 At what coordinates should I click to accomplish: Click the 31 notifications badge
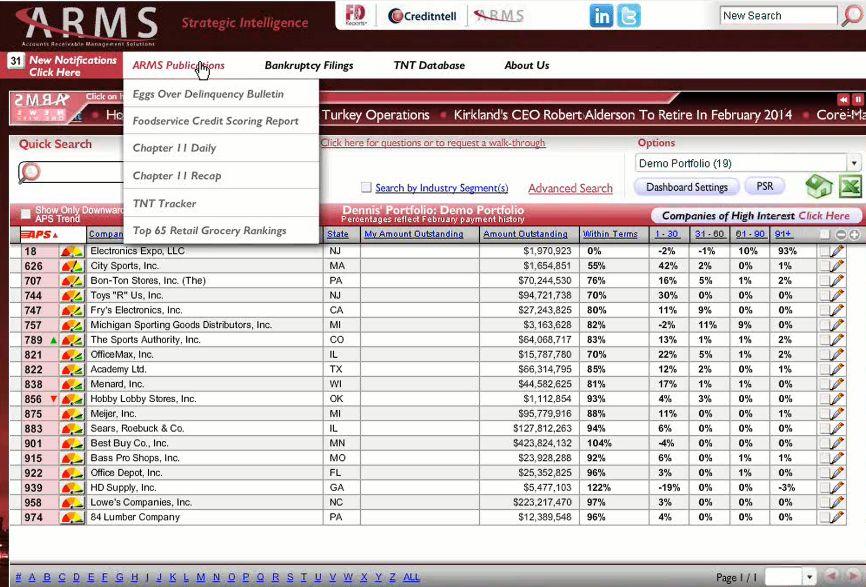(x=16, y=61)
